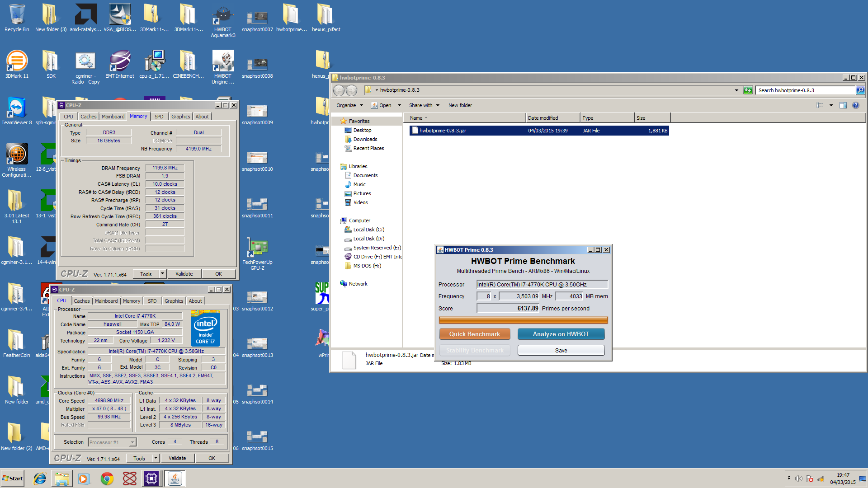Click OK in the lower CPU-Z window
This screenshot has height=488, width=868.
[212, 458]
